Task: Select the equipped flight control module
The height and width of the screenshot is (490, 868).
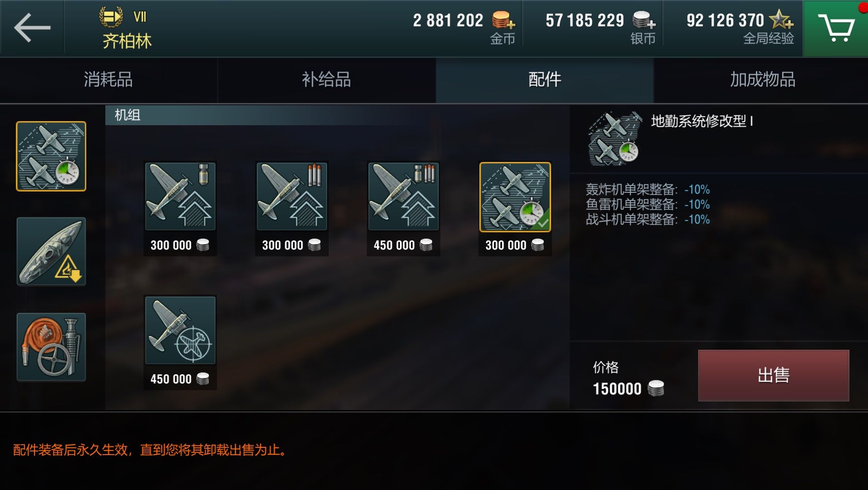Action: tap(515, 197)
